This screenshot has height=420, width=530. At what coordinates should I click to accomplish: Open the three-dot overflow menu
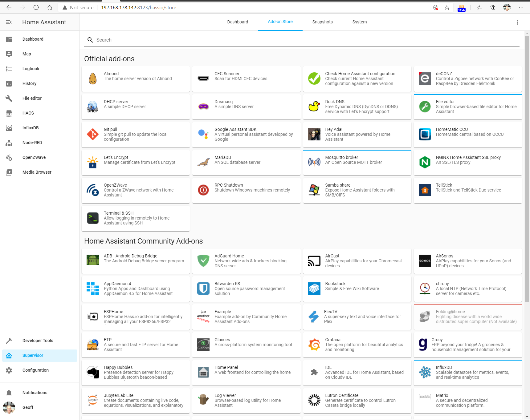517,22
